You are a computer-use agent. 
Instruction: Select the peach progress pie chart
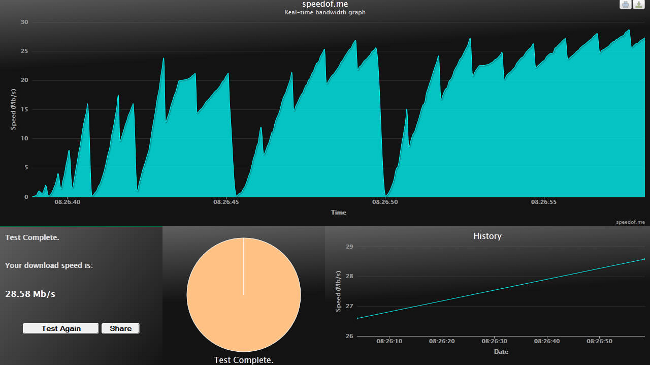[x=244, y=295]
